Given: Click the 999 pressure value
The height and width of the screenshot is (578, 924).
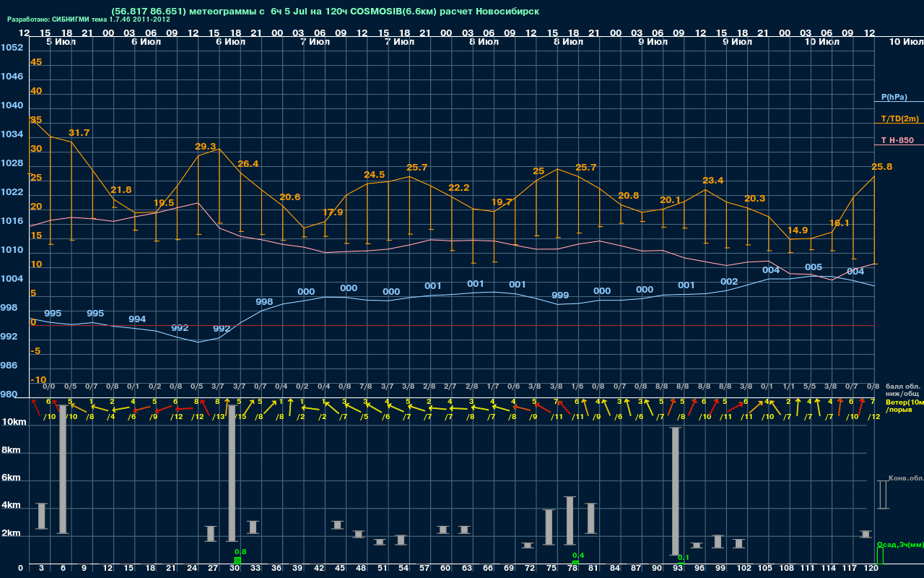Looking at the screenshot, I should (x=560, y=296).
